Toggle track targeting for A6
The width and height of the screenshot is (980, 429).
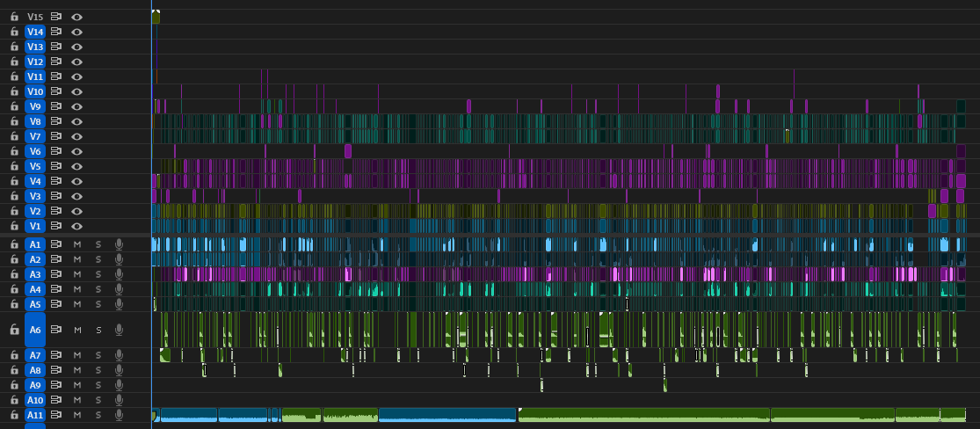35,330
